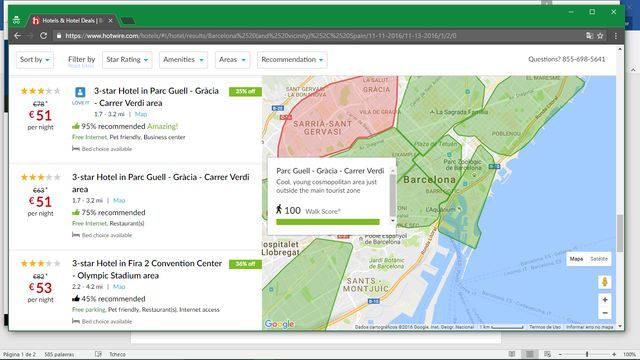The height and width of the screenshot is (360, 640).
Task: Open the Chrome three-dot menu
Action: (616, 36)
